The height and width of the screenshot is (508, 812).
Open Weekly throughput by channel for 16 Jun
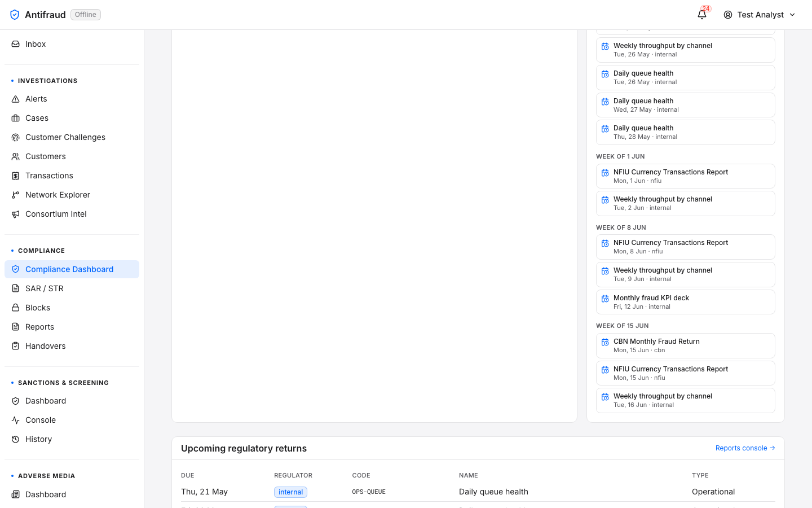[x=686, y=400]
